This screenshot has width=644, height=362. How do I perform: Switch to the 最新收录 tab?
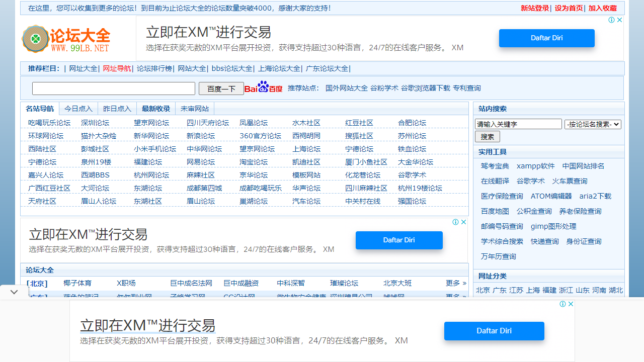[155, 108]
